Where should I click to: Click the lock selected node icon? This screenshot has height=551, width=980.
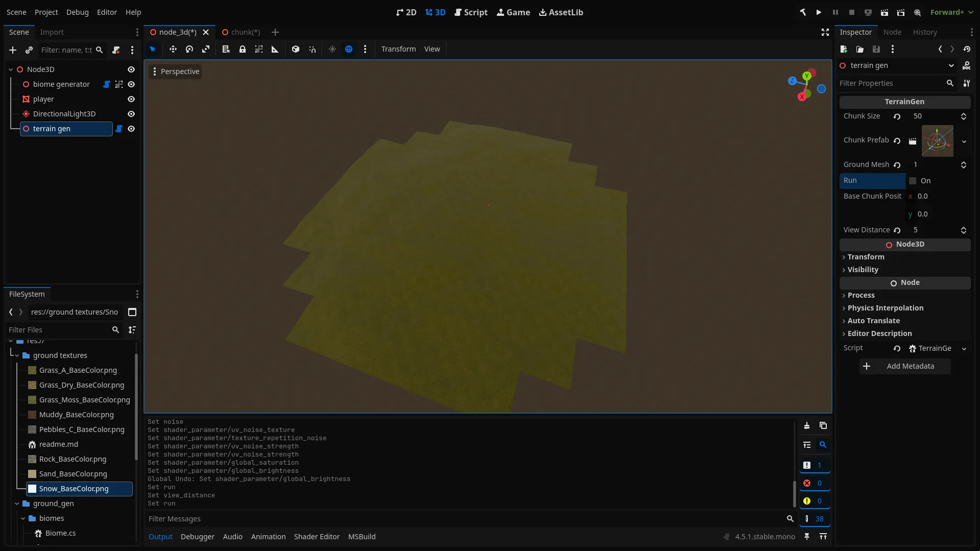[x=243, y=49]
